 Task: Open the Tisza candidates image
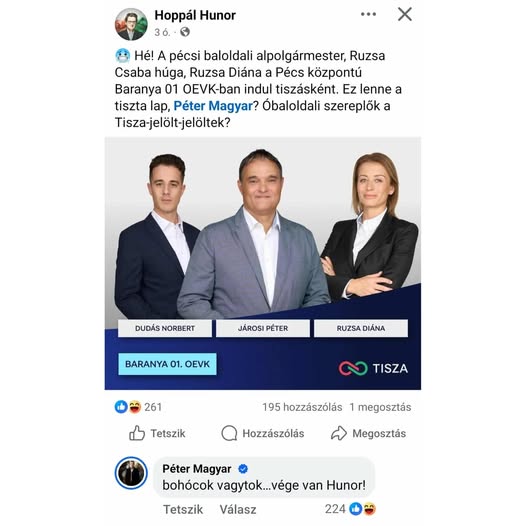tap(263, 263)
